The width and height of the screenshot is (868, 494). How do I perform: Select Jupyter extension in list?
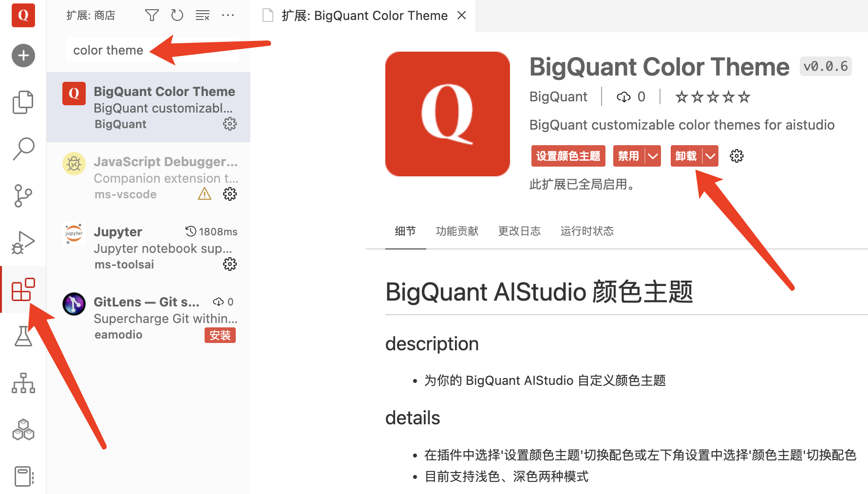click(x=149, y=247)
